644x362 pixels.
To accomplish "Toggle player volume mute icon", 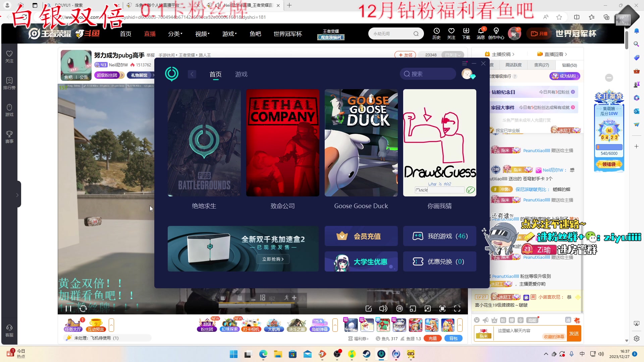I will (383, 308).
